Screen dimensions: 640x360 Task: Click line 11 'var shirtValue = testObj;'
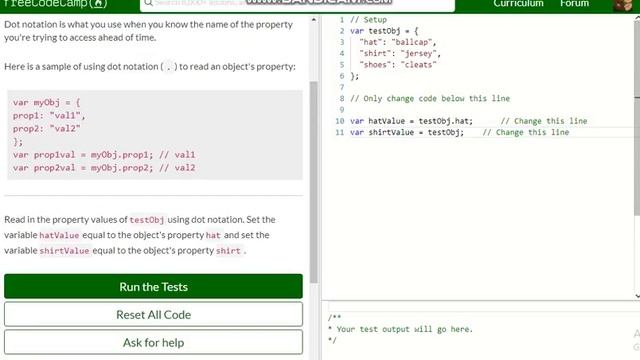point(407,132)
